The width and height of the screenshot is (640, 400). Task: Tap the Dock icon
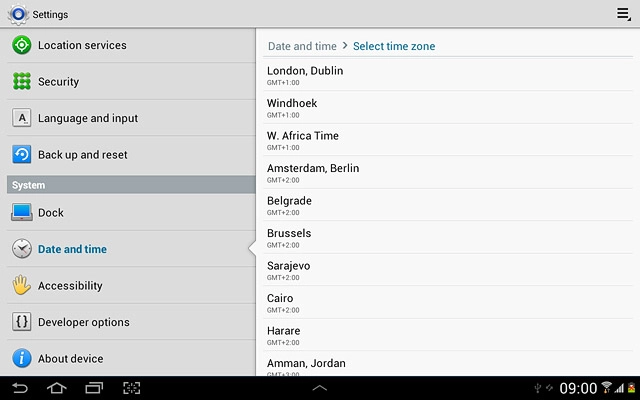(x=22, y=213)
